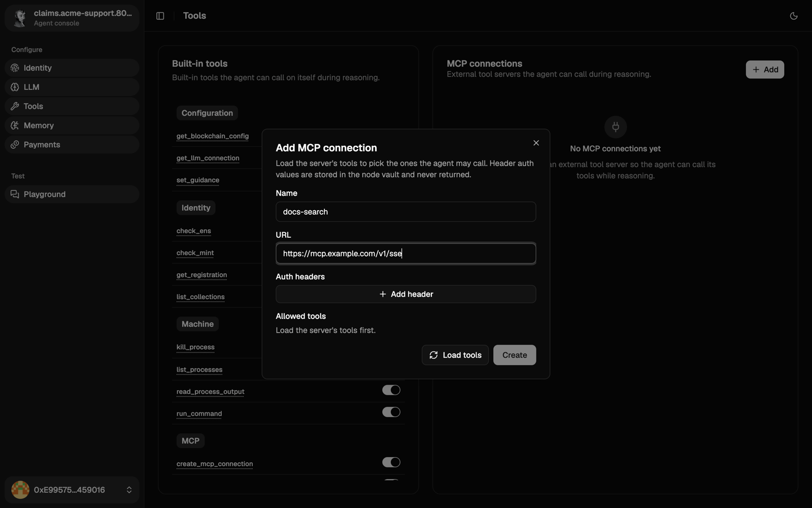Click the get_llm_connection tool name

click(x=208, y=158)
